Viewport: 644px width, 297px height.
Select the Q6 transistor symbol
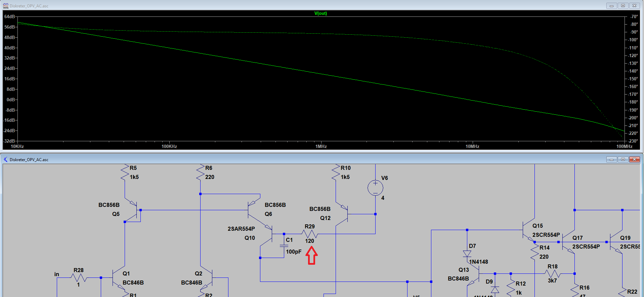[x=254, y=211]
